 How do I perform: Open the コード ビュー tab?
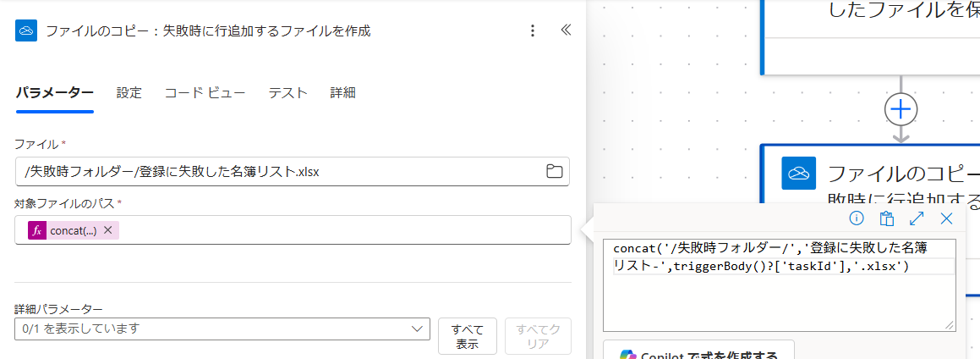click(x=205, y=92)
